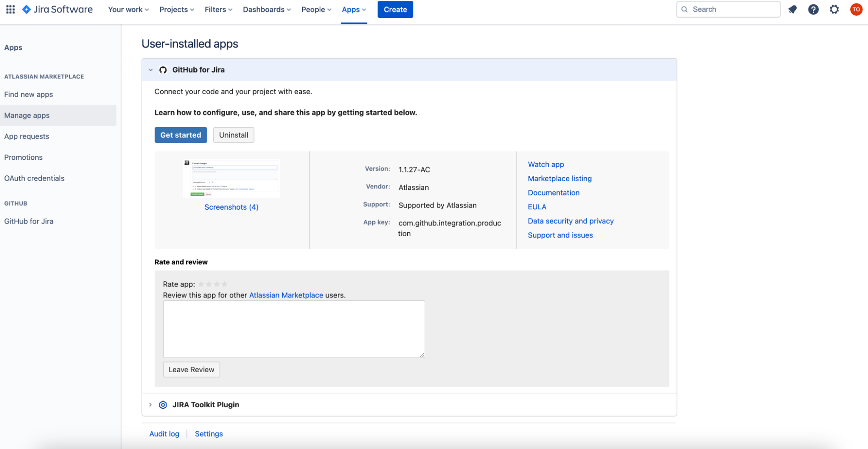Image resolution: width=868 pixels, height=449 pixels.
Task: Click the Apps sidebar heading
Action: [x=13, y=48]
